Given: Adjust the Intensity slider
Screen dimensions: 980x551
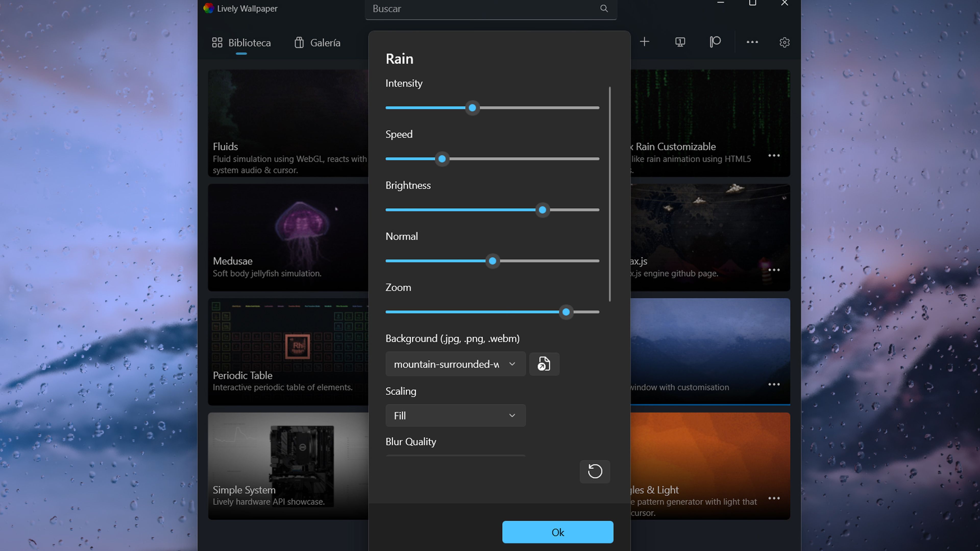Looking at the screenshot, I should tap(492, 108).
